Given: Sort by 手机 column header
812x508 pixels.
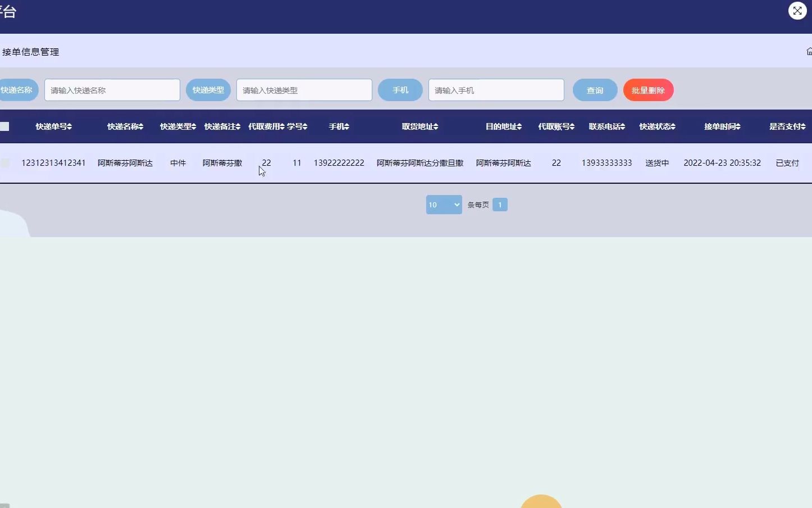Looking at the screenshot, I should [x=339, y=126].
